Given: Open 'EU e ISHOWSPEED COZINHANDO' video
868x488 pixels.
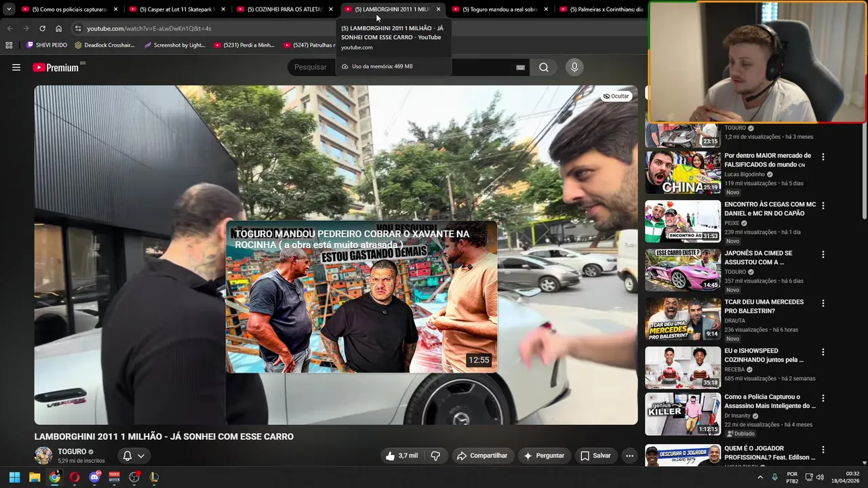Looking at the screenshot, I should pyautogui.click(x=764, y=355).
